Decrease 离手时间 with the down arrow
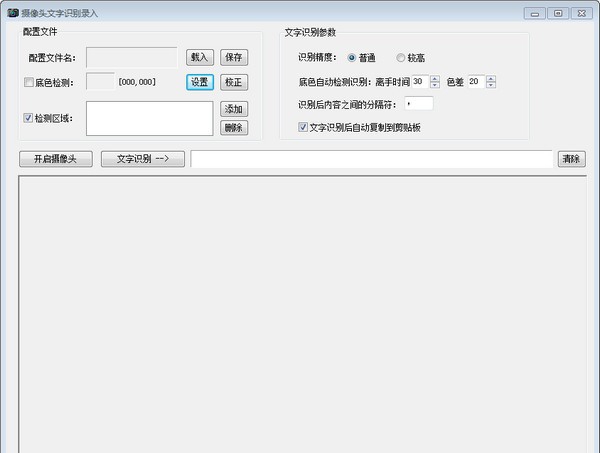Screen dimensions: 600x453 (435, 85)
